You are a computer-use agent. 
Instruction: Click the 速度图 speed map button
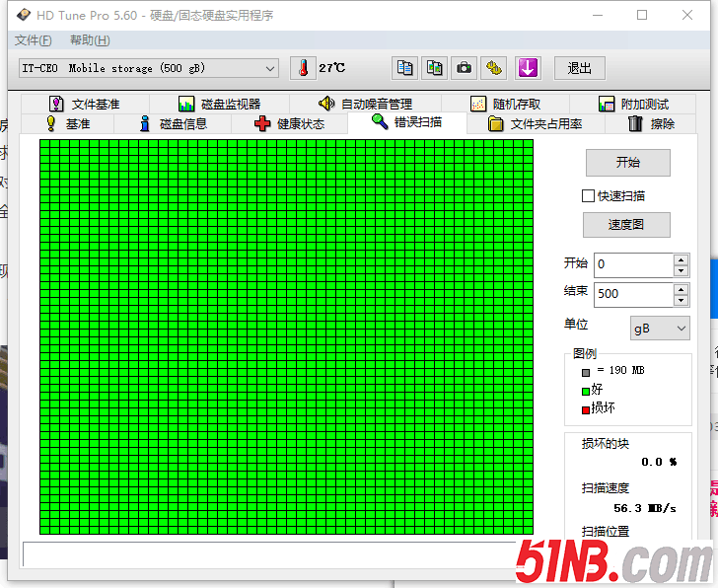pyautogui.click(x=626, y=224)
